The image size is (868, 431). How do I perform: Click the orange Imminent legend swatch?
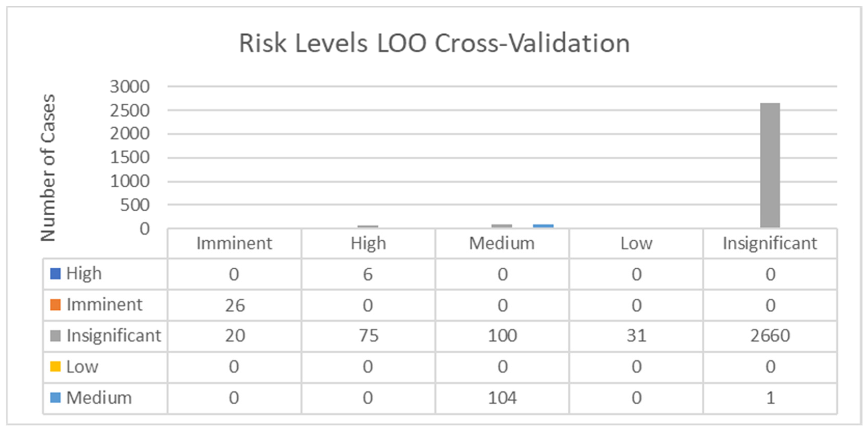click(x=55, y=304)
